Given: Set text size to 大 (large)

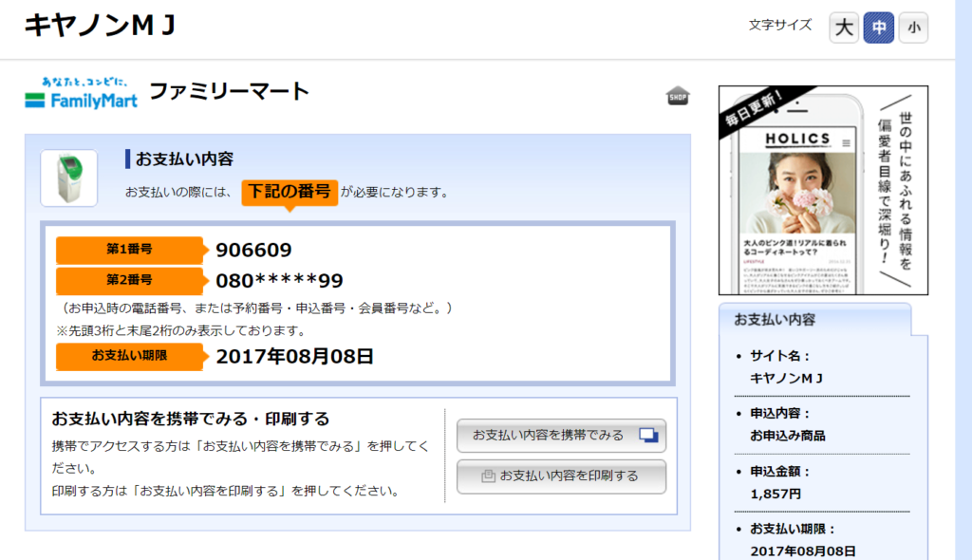Looking at the screenshot, I should (x=844, y=28).
